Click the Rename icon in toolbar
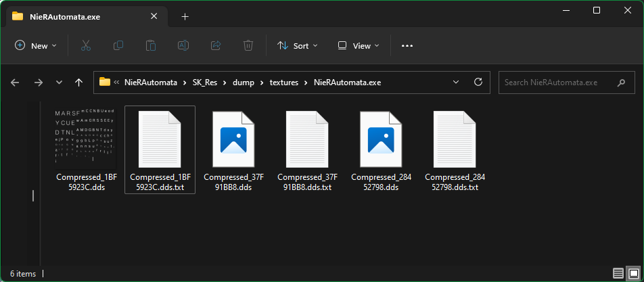 (x=183, y=45)
